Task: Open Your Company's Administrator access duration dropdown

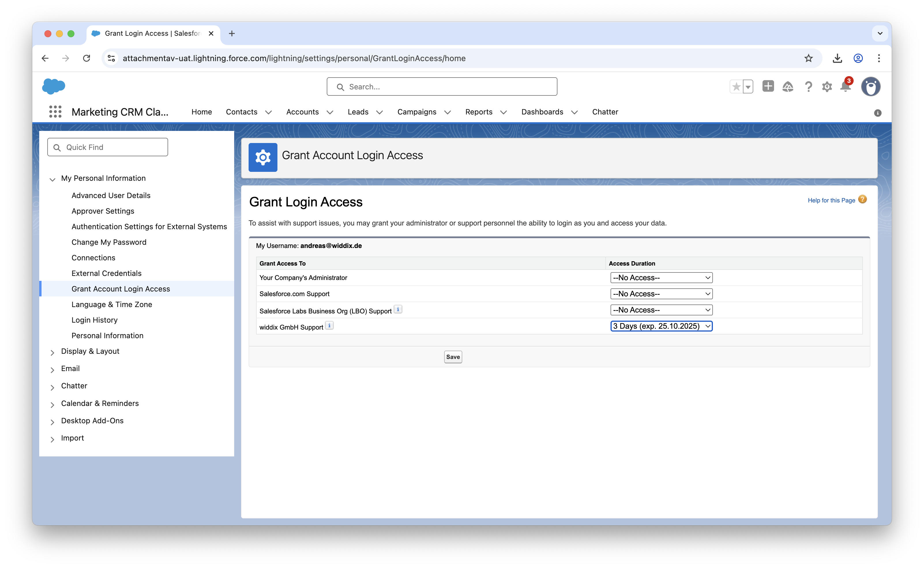Action: coord(661,278)
